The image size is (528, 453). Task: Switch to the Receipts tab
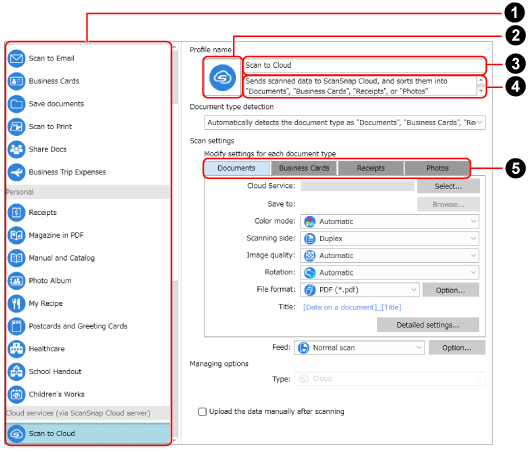click(370, 168)
